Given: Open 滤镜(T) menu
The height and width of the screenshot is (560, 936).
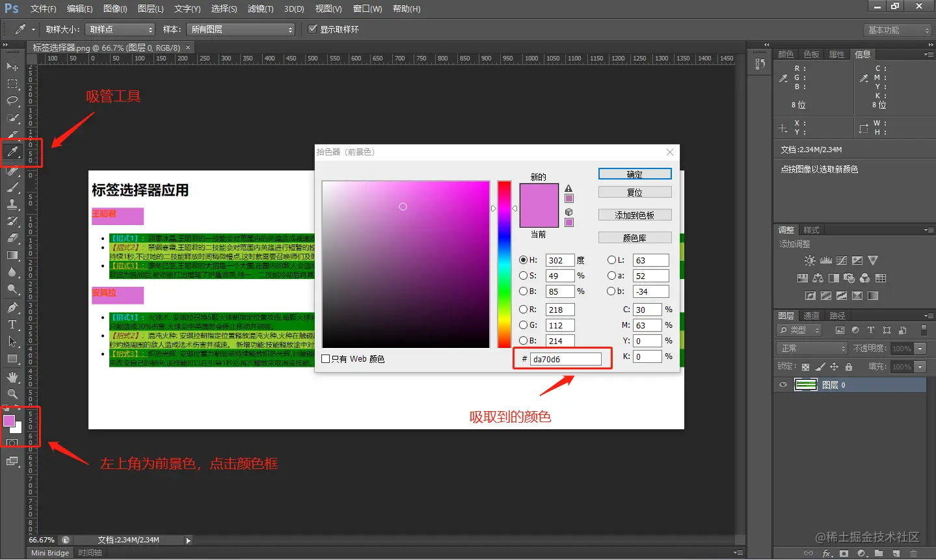Looking at the screenshot, I should click(x=260, y=8).
